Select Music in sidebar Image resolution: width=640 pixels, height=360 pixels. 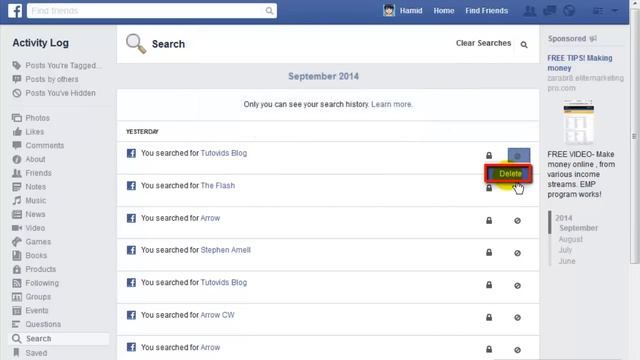29,200
